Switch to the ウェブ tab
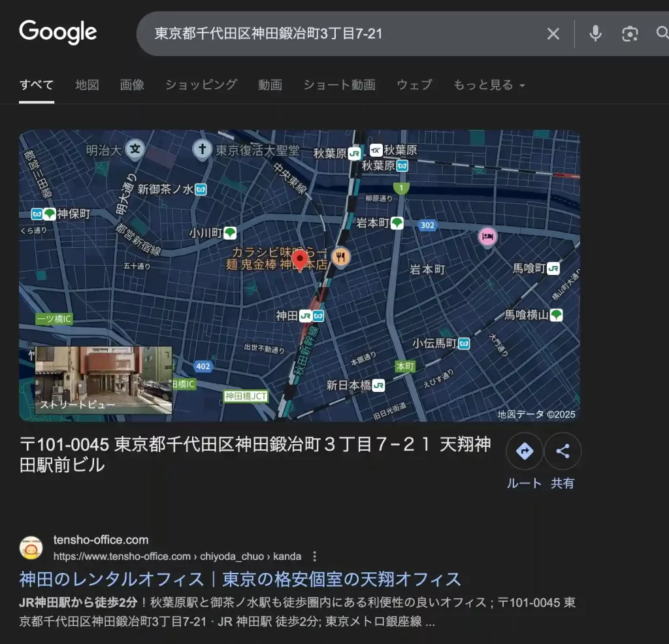669x644 pixels. tap(414, 85)
